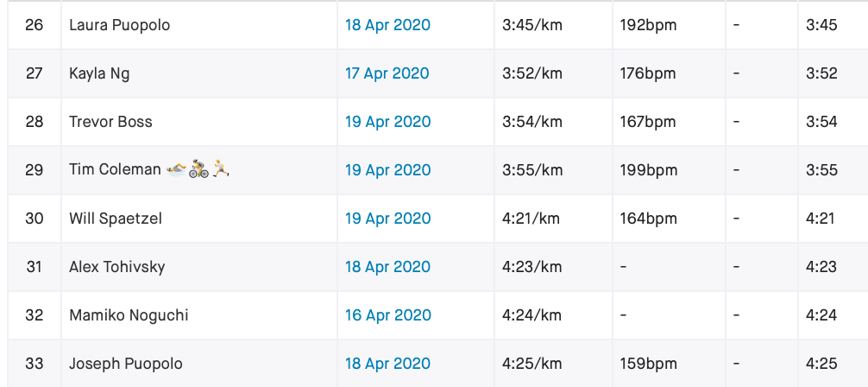Open Trevor Boss's 19 Apr 2020 activity
The height and width of the screenshot is (387, 868).
tap(387, 122)
